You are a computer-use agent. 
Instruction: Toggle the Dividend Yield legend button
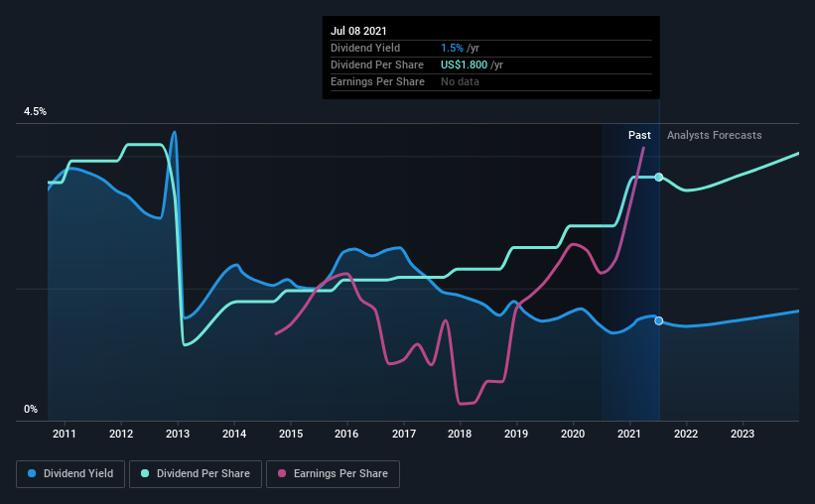(x=70, y=474)
